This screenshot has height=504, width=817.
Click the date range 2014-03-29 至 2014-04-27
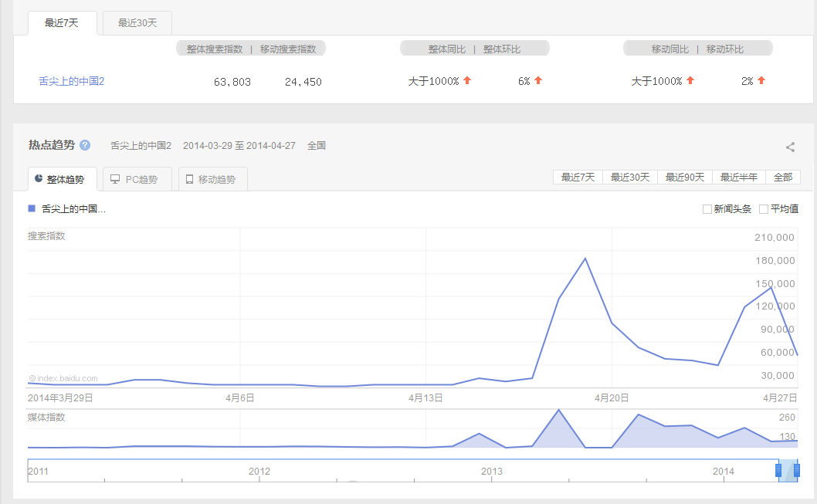(239, 146)
